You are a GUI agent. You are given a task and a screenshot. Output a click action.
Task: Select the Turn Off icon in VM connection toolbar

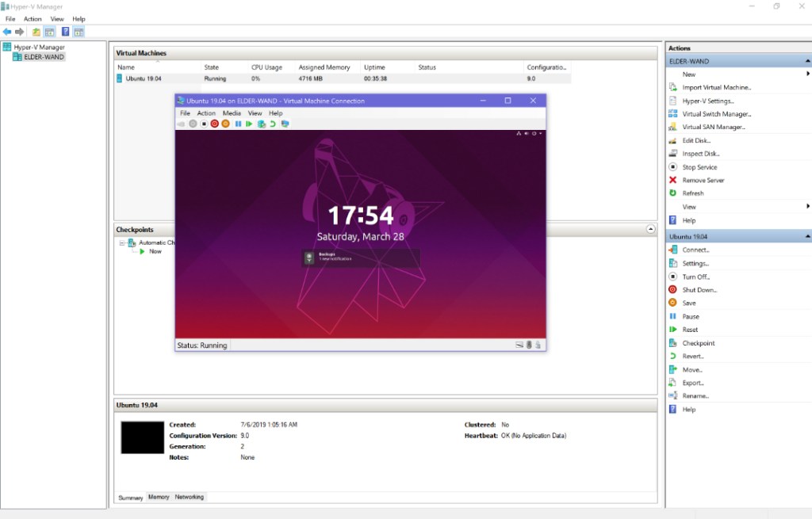(204, 124)
